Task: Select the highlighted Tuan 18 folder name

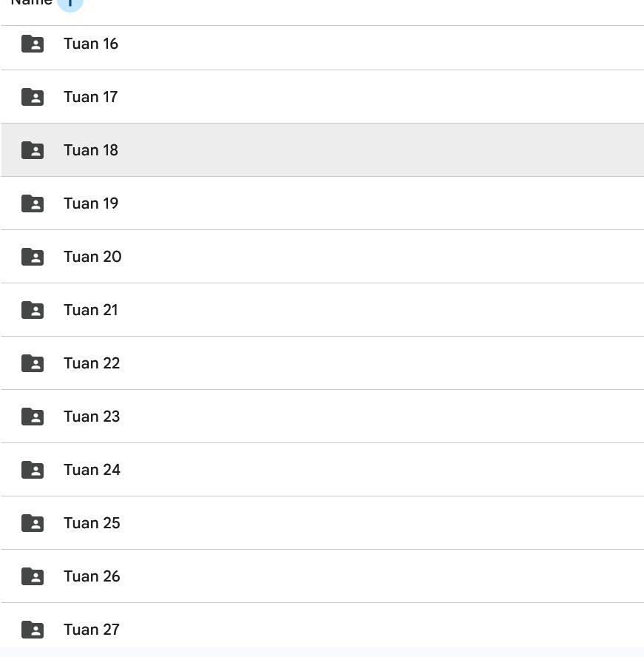Action: pos(91,150)
